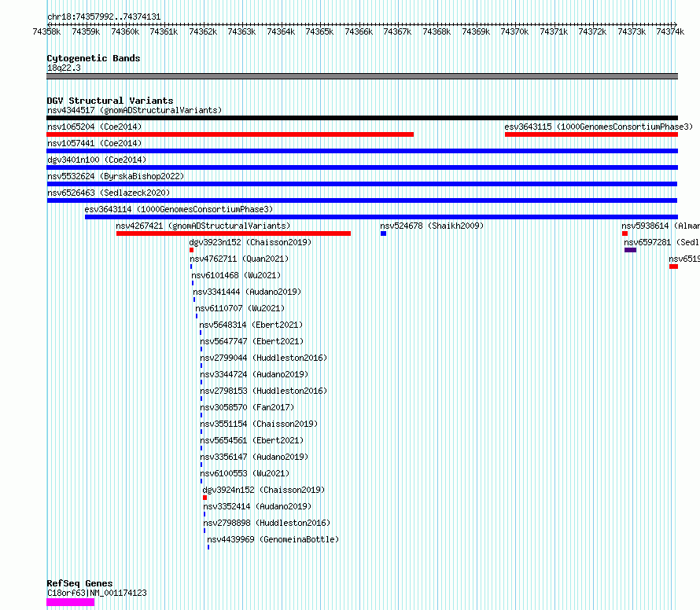Image resolution: width=700 pixels, height=610 pixels.
Task: Click the 74370k ruler tick label
Action: [x=514, y=31]
